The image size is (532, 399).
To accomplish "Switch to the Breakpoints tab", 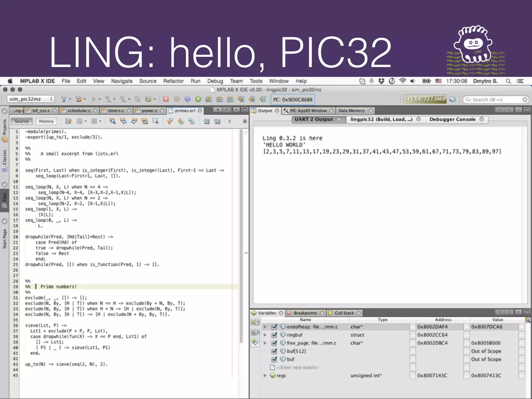I will pyautogui.click(x=305, y=313).
